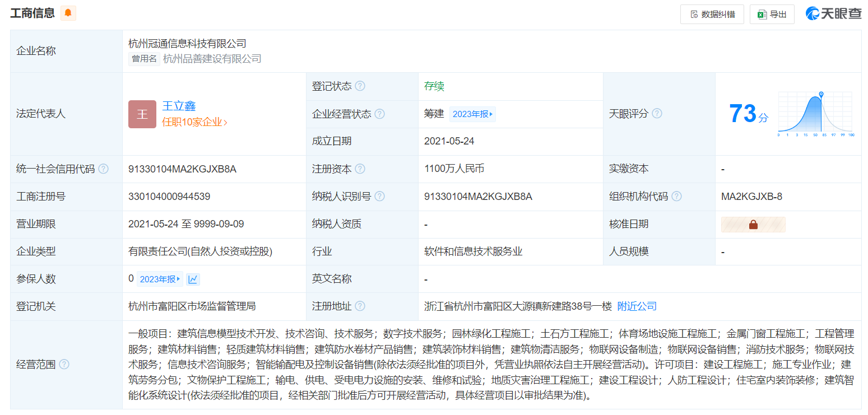The width and height of the screenshot is (868, 415).
Task: Click help icon next to 企业经营状态
Action: point(380,114)
